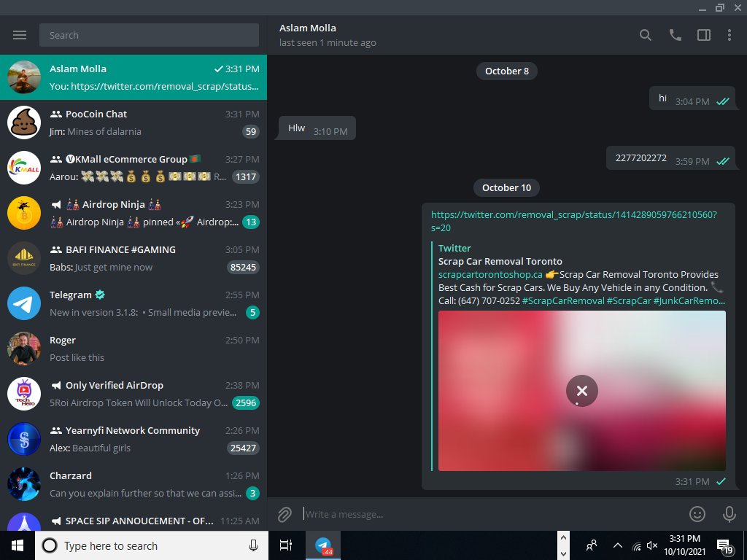Viewport: 747px width, 560px height.
Task: Open the PooCoin Chat conversation
Action: pyautogui.click(x=133, y=122)
